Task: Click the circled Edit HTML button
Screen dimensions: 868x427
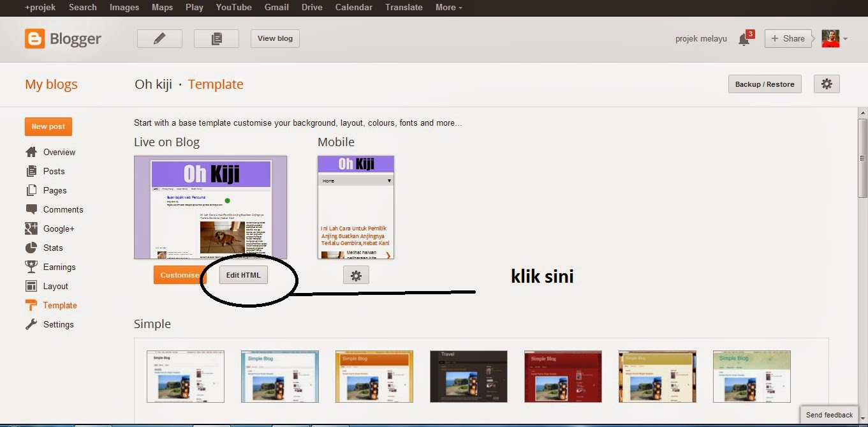Action: click(x=243, y=274)
